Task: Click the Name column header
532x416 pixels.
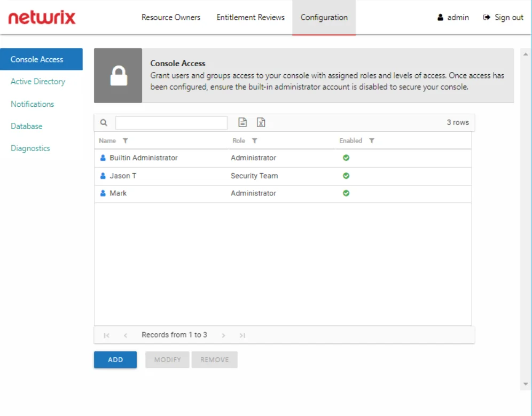Action: pyautogui.click(x=107, y=141)
